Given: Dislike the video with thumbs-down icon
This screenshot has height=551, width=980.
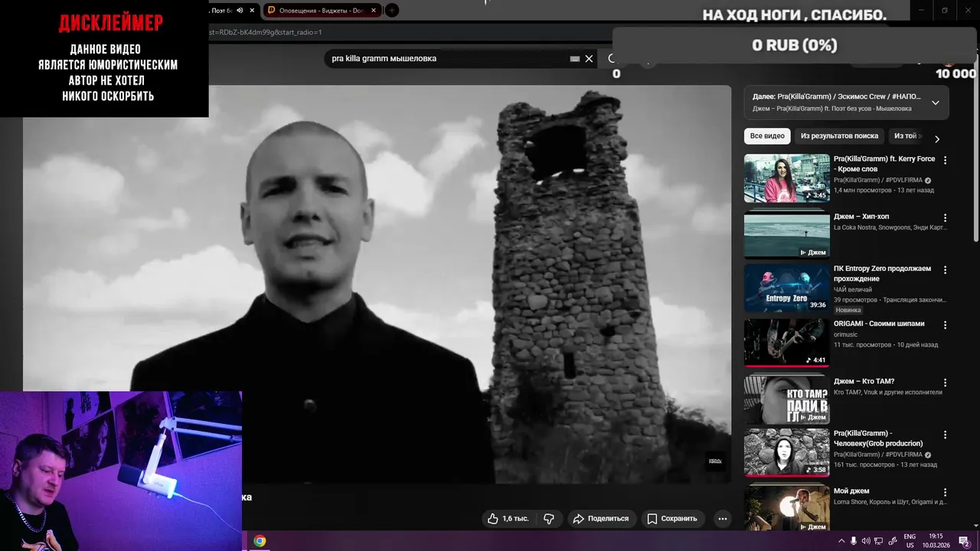Looking at the screenshot, I should [549, 519].
